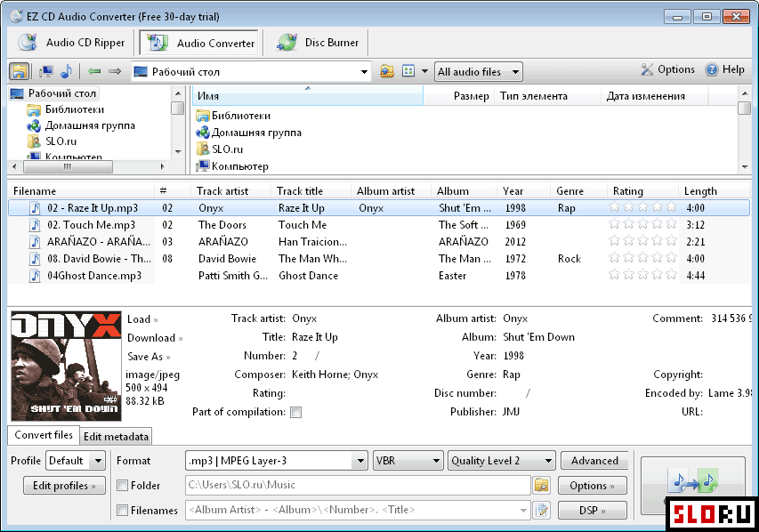
Task: Click the green back navigation arrow
Action: click(x=93, y=71)
